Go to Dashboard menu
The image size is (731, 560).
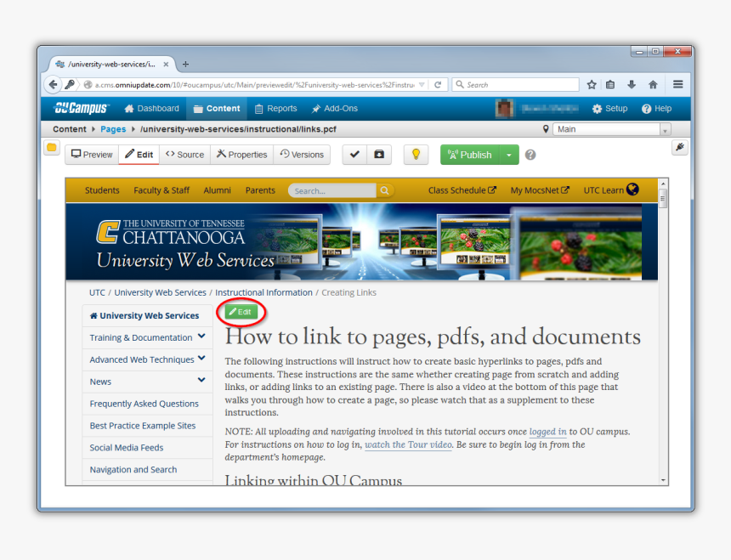click(x=152, y=109)
